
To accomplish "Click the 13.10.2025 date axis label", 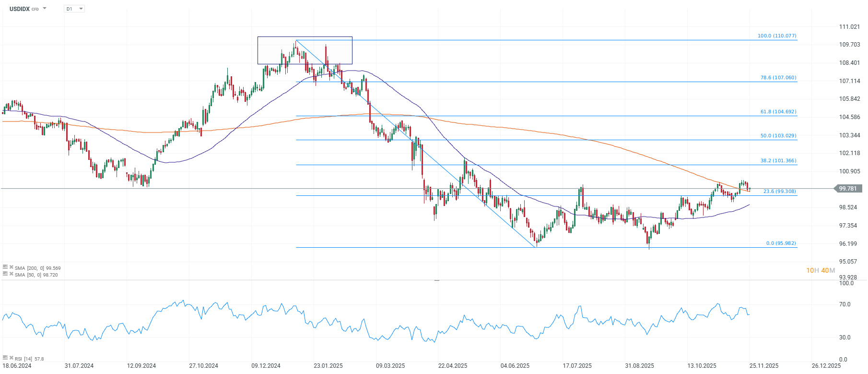I will coord(702,366).
